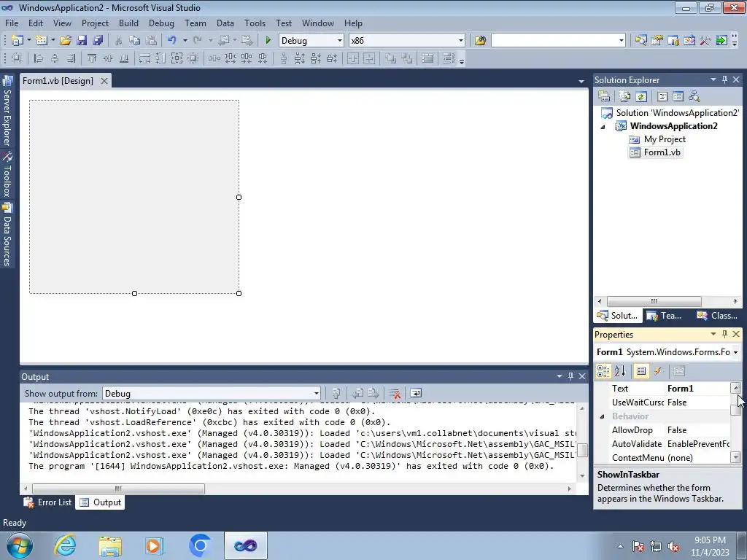747x560 pixels.
Task: Click the Properties scrollbar down arrow
Action: click(x=736, y=458)
